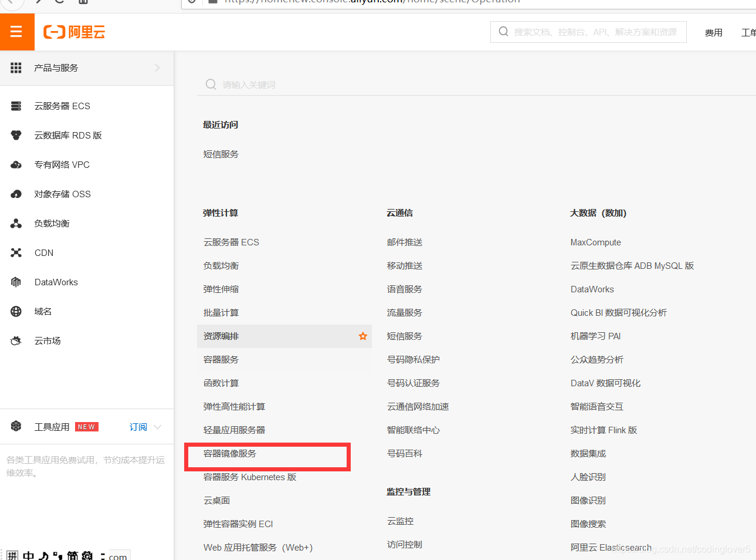This screenshot has height=560, width=756.
Task: Open 云服务器 ECS in the sidebar
Action: [x=62, y=106]
